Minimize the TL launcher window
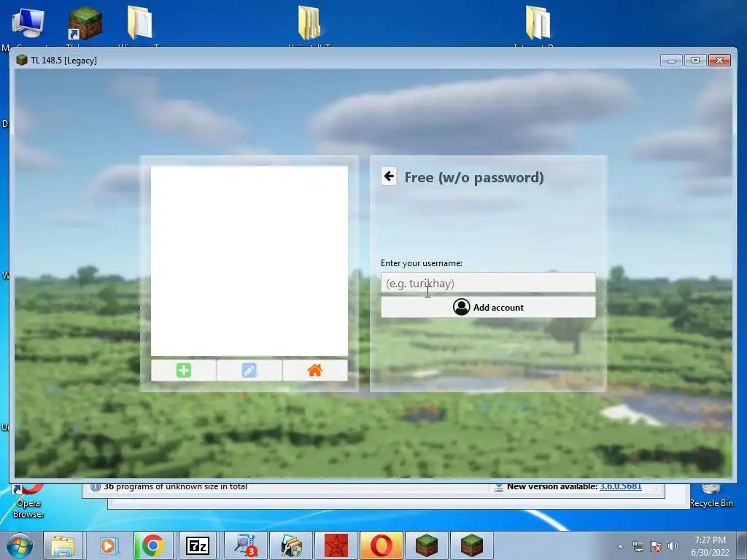 [x=671, y=60]
